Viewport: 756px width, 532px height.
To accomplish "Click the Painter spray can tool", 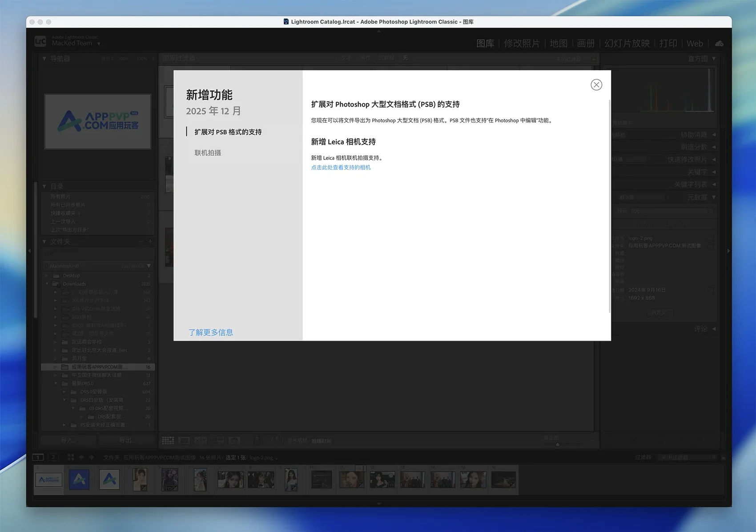I will [257, 440].
